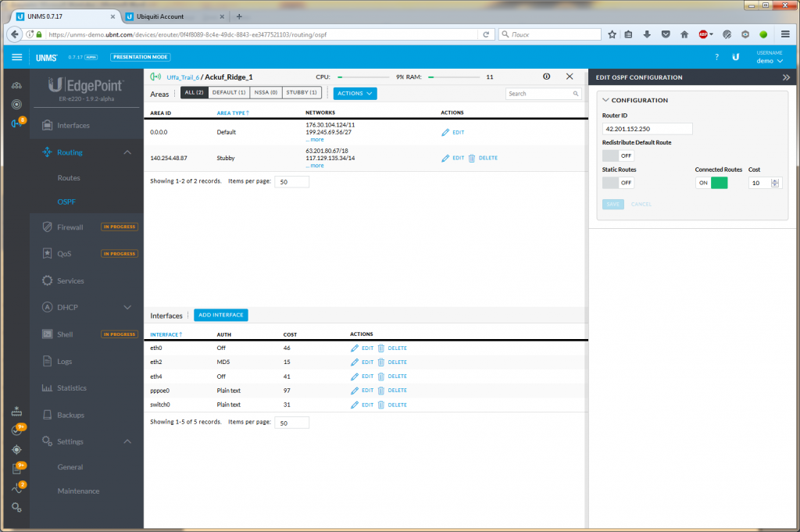Open the outages icon with badge 2
Viewport: 800px width, 532px height.
tap(18, 487)
